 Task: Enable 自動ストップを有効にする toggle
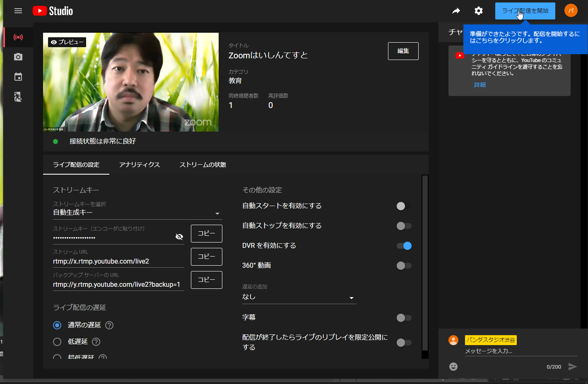click(404, 226)
